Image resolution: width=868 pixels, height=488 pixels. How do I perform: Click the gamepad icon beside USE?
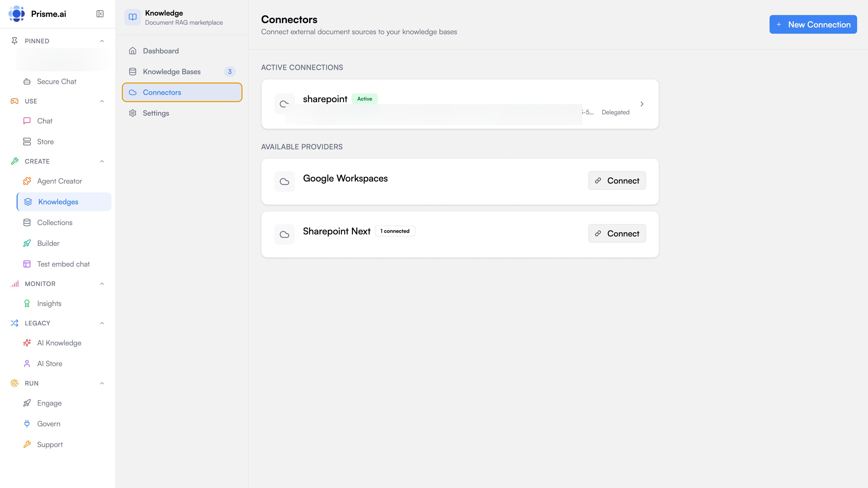point(15,101)
